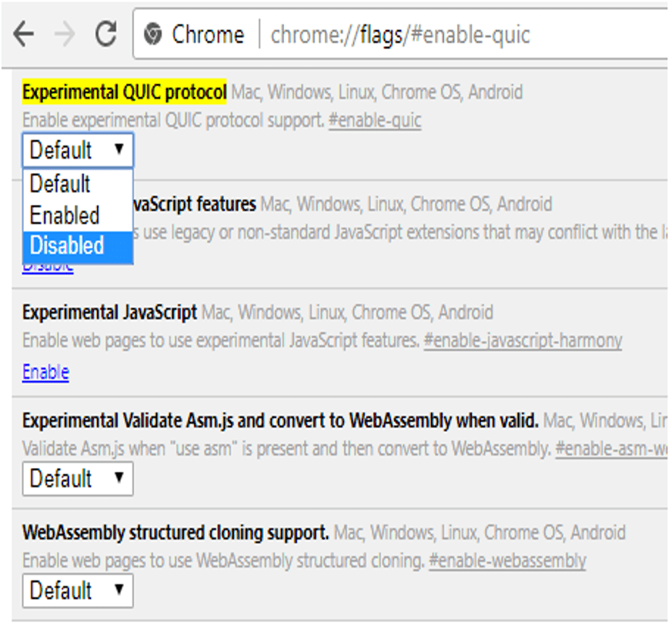The height and width of the screenshot is (629, 672).
Task: Click the back navigation arrow
Action: tap(24, 32)
